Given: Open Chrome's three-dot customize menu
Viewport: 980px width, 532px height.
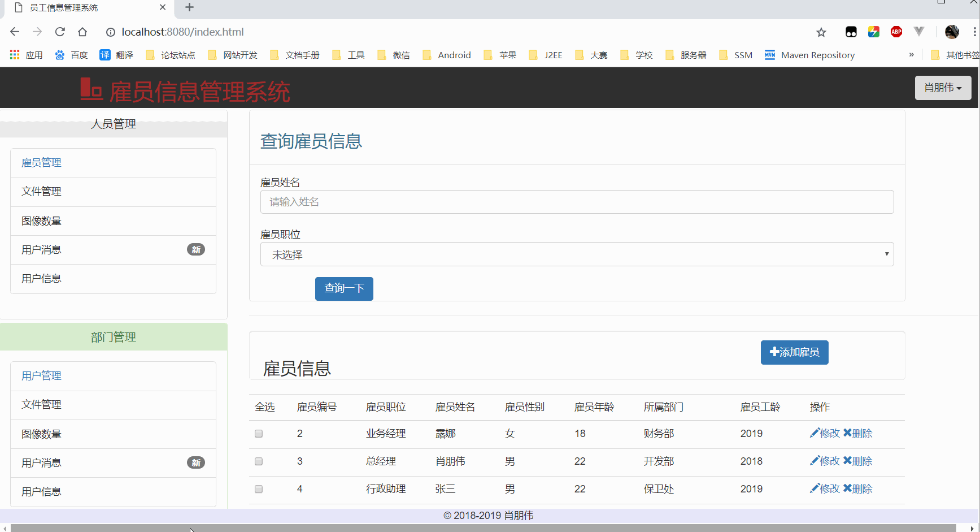Looking at the screenshot, I should pyautogui.click(x=975, y=32).
